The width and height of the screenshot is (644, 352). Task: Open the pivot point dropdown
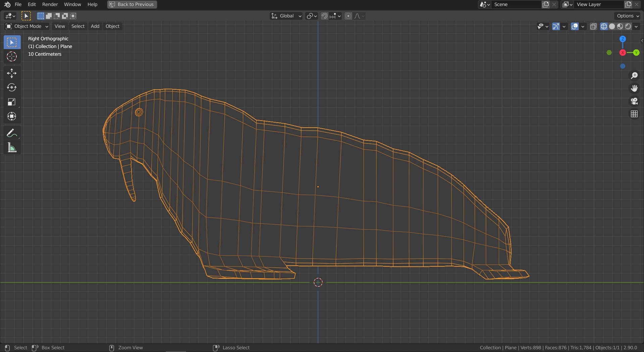tap(312, 16)
